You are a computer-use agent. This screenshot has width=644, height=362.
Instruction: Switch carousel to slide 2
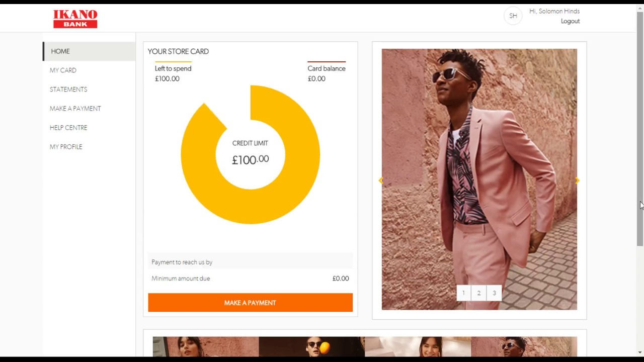coord(479,293)
